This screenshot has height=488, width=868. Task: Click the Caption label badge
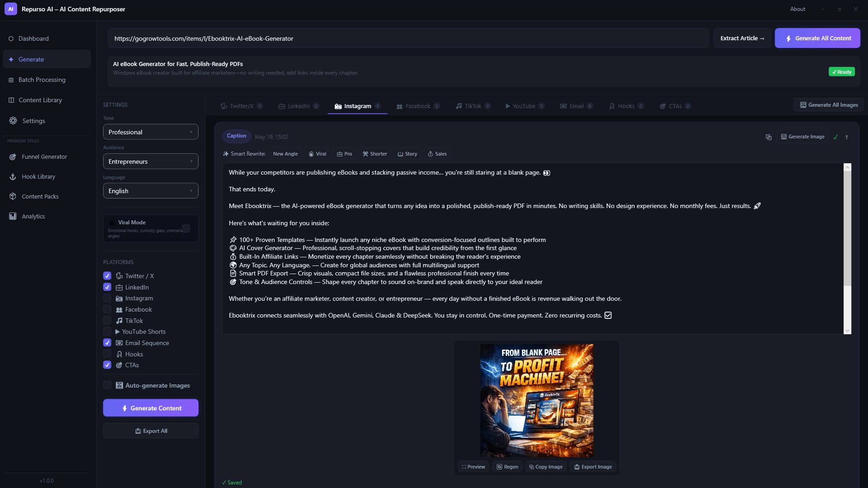pyautogui.click(x=236, y=136)
